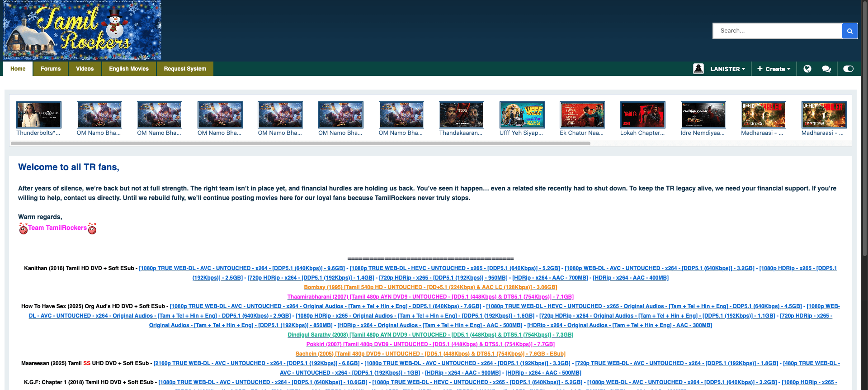
Task: Open the Idre Nemdiyaa... video thumbnail
Action: (x=703, y=115)
